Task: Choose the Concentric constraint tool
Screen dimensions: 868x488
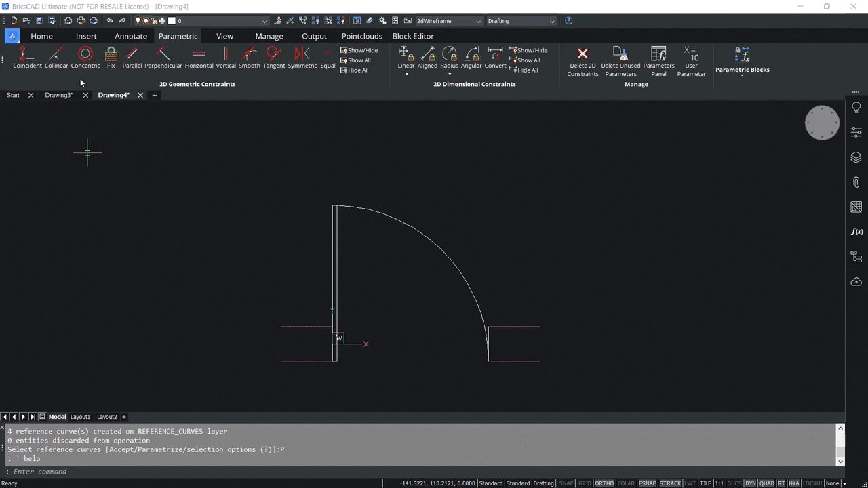Action: coord(85,58)
